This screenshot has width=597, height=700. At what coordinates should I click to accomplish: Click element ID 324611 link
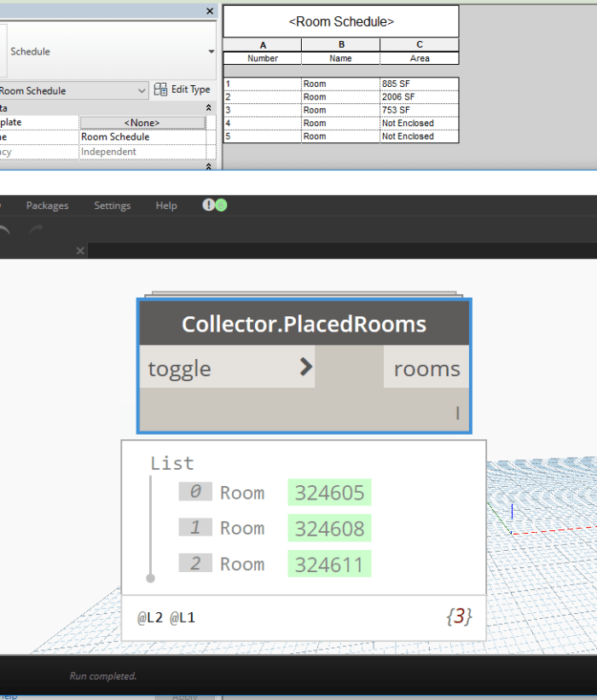(329, 564)
